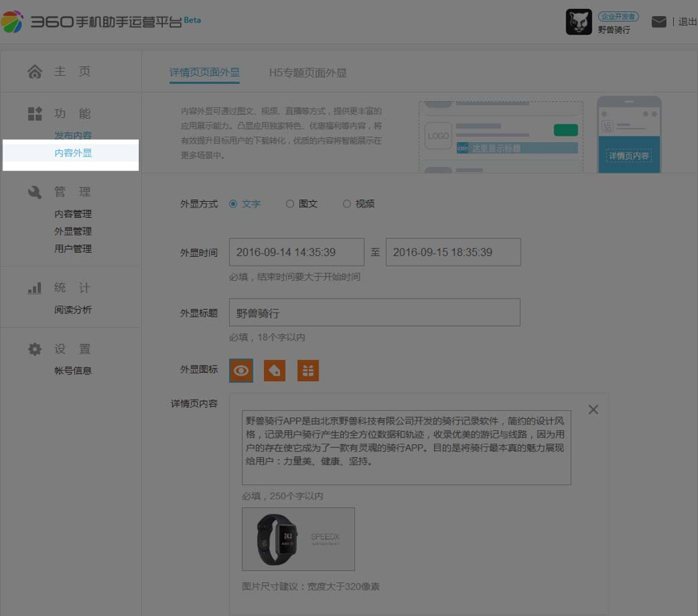Select the tag 外显图标 icon
The image size is (698, 616).
tap(274, 371)
